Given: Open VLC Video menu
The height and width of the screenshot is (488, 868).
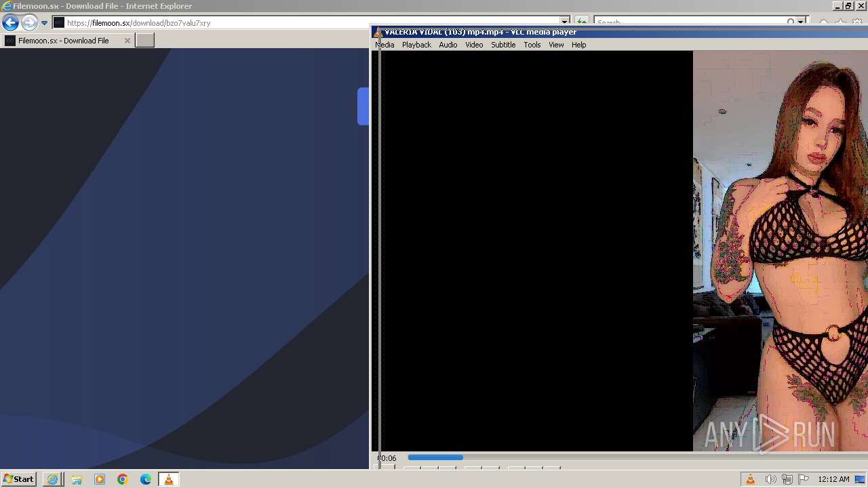Looking at the screenshot, I should pos(474,45).
